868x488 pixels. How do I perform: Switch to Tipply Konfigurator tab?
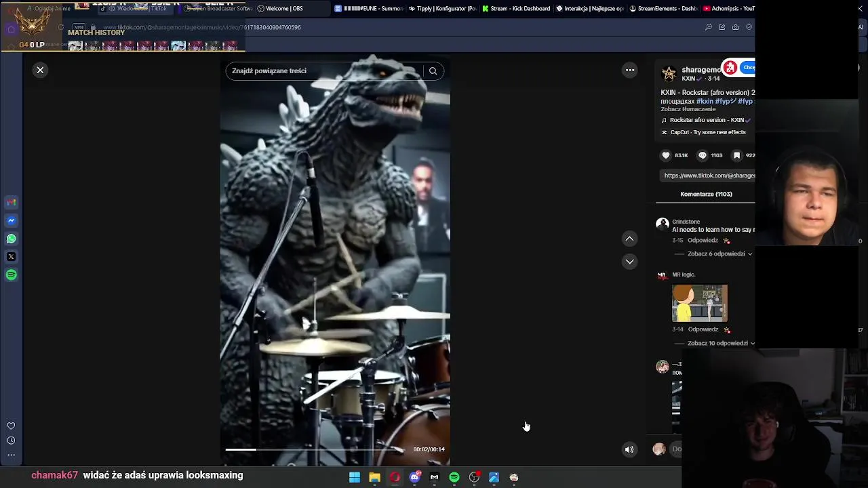(x=443, y=9)
